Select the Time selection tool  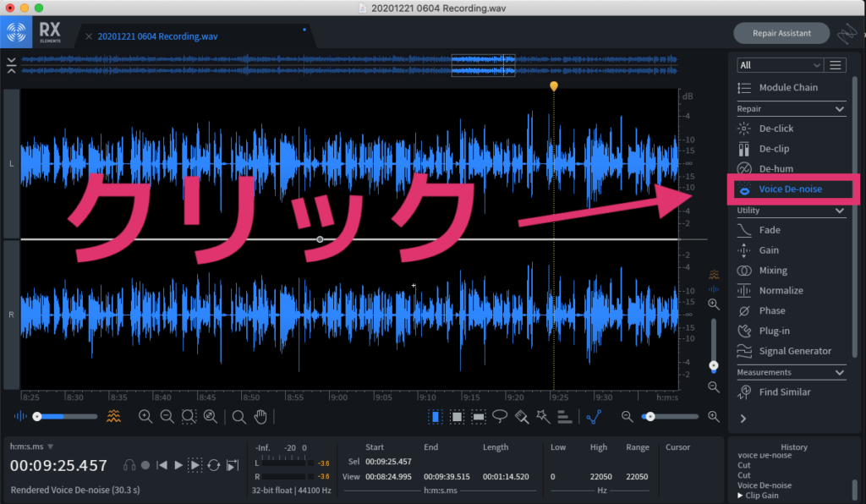tap(436, 417)
